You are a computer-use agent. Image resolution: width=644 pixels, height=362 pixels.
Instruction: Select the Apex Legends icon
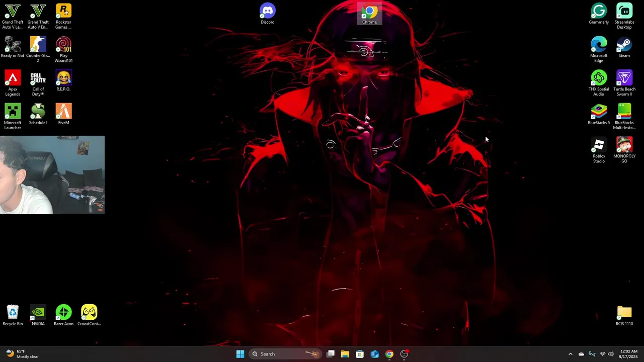pos(13,83)
